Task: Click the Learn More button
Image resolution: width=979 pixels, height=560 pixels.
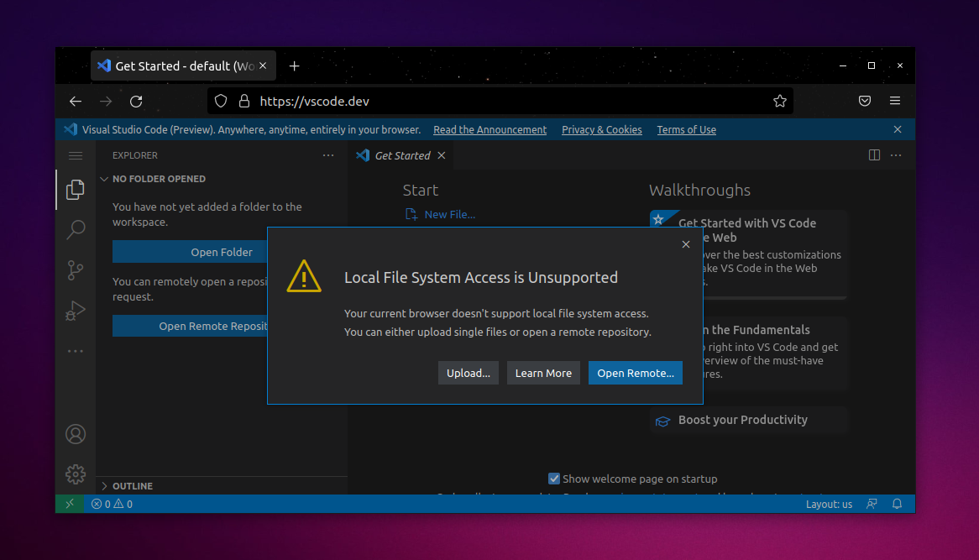Action: (x=543, y=373)
